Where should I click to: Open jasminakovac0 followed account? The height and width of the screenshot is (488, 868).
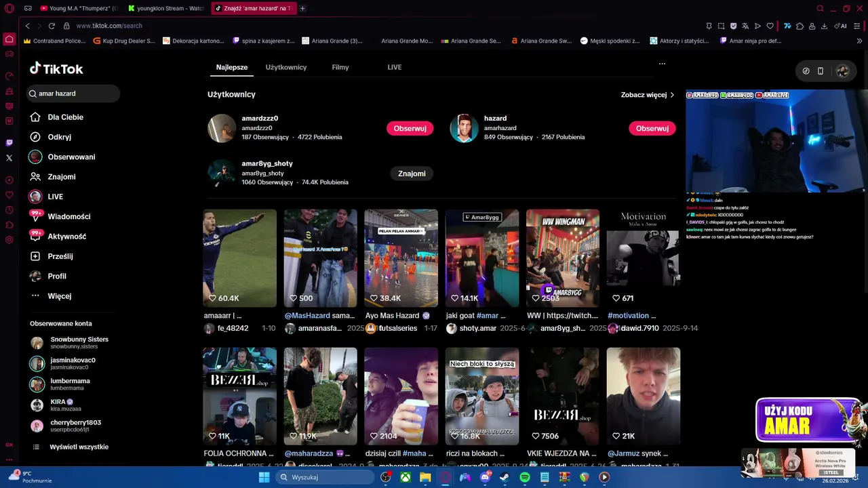[64, 363]
